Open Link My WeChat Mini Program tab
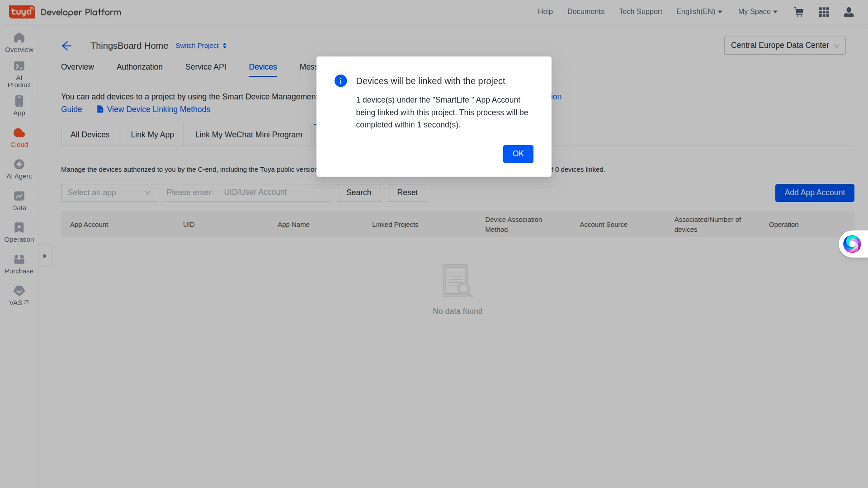Screen dimensions: 868x488 [249, 135]
